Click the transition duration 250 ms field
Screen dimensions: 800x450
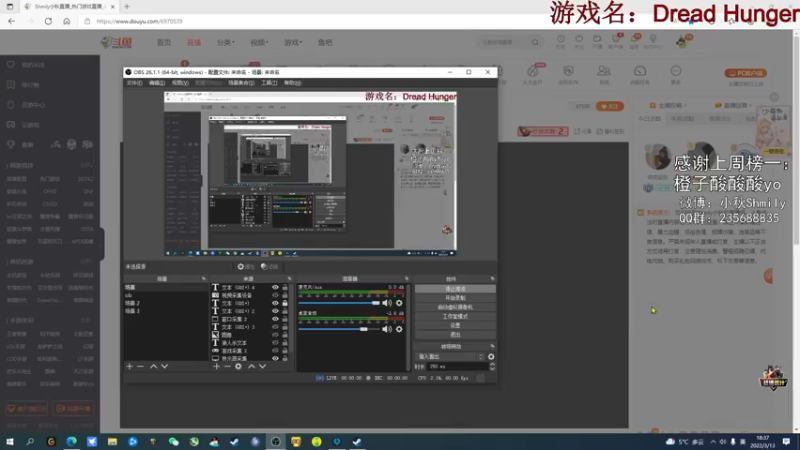coord(458,366)
